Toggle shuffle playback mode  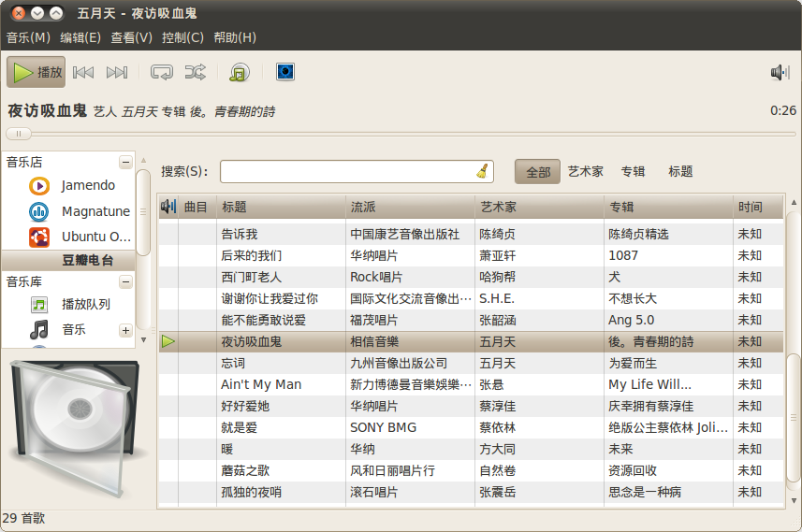[196, 73]
